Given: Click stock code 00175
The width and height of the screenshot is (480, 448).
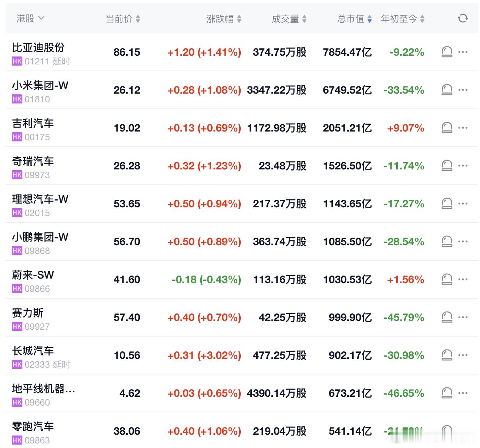Looking at the screenshot, I should (37, 137).
